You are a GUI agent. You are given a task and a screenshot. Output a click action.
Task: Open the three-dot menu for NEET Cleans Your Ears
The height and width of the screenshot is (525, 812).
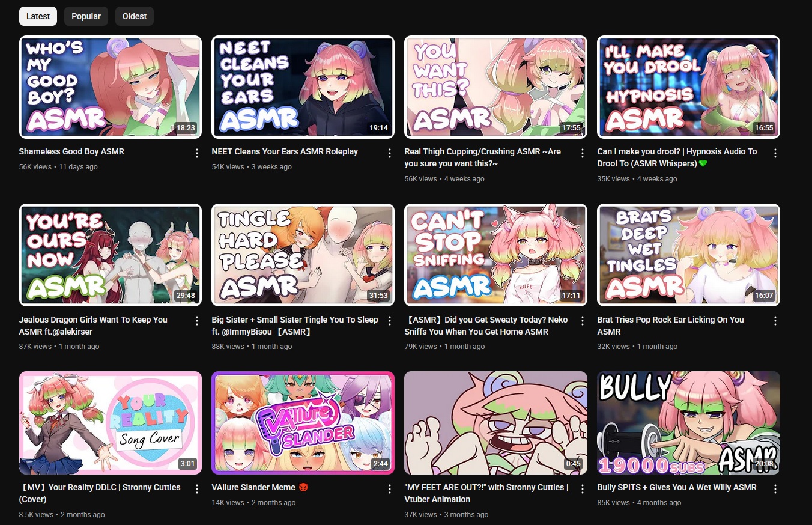click(390, 153)
